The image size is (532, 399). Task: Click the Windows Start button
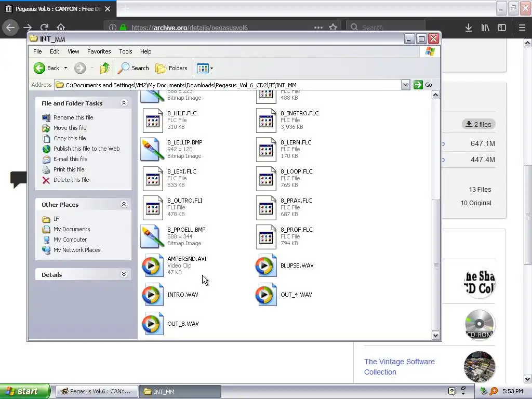[x=25, y=392]
